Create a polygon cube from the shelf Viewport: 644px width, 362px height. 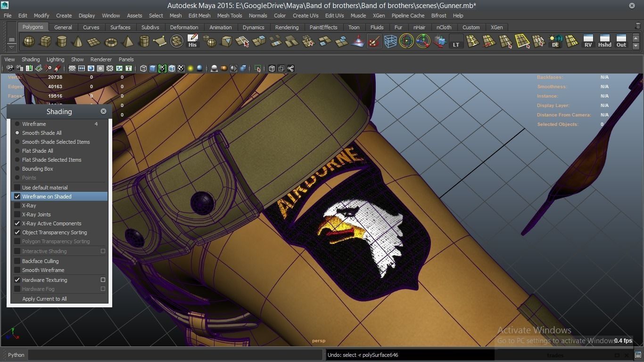point(45,41)
